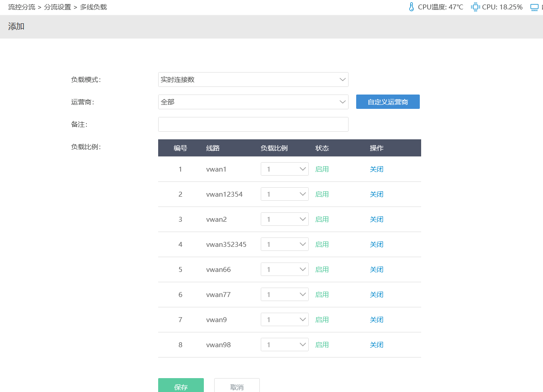Open the 负载模式 dropdown showing 实时连接数

(x=253, y=80)
